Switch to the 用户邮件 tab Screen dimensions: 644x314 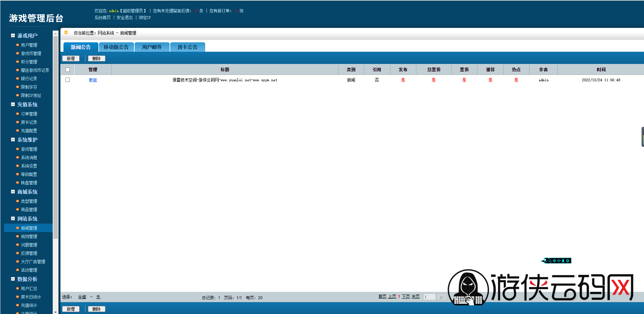pos(152,47)
